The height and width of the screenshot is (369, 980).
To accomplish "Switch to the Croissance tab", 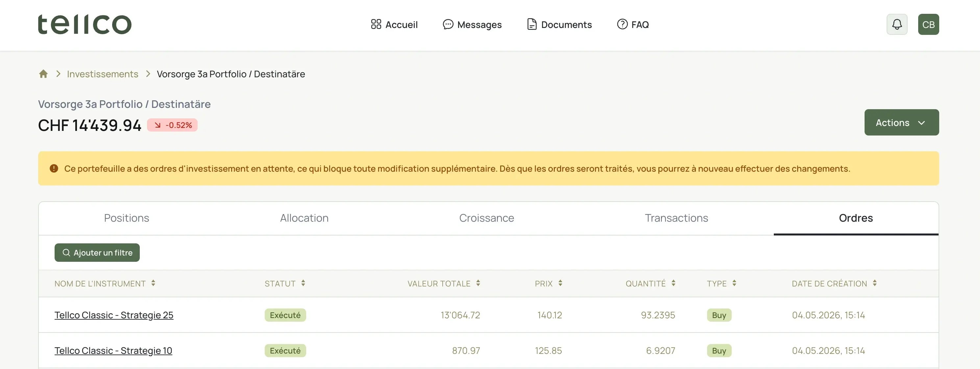I will tap(487, 218).
